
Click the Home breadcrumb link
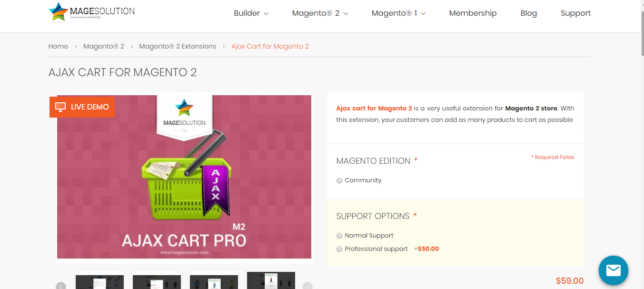pos(58,46)
